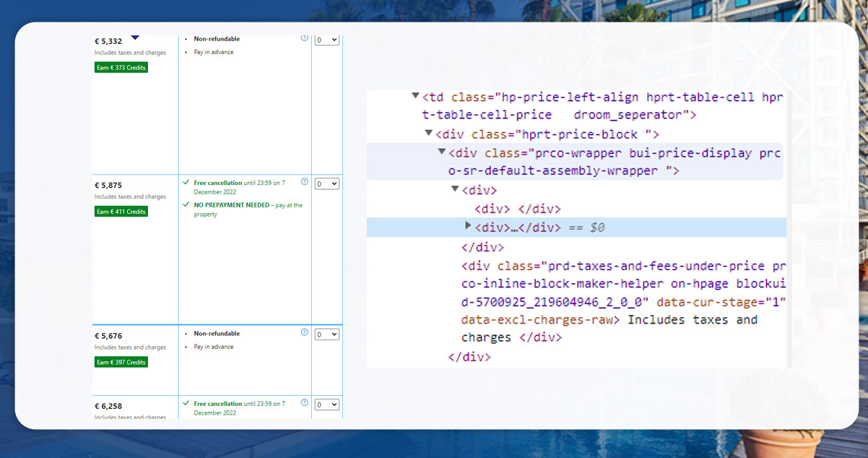Click help icon beside first Non-refundable option
Image resolution: width=868 pixels, height=458 pixels.
click(304, 38)
